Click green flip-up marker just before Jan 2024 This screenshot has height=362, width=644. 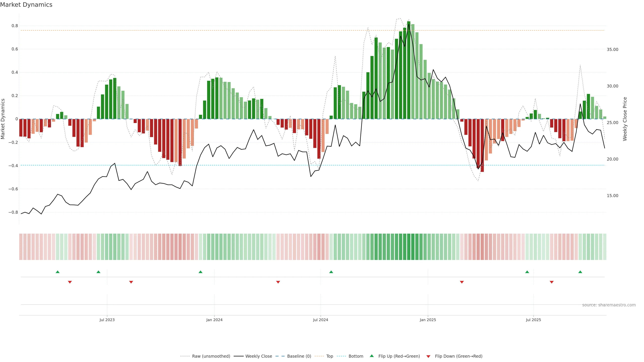point(201,272)
